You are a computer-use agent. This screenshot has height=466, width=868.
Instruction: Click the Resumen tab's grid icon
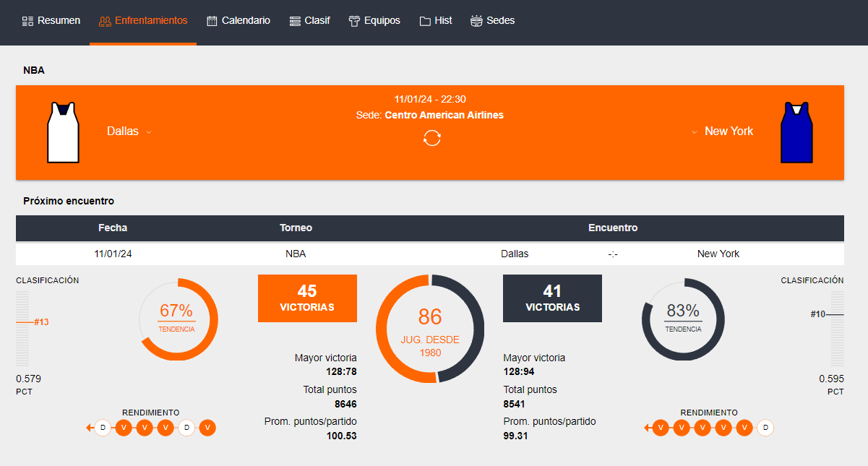[28, 21]
